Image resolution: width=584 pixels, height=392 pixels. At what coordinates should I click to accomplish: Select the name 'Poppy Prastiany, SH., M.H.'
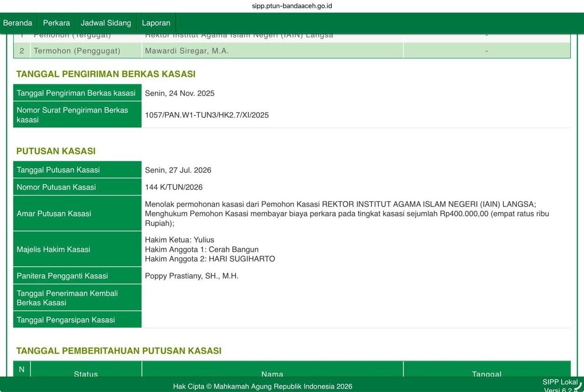pyautogui.click(x=192, y=276)
